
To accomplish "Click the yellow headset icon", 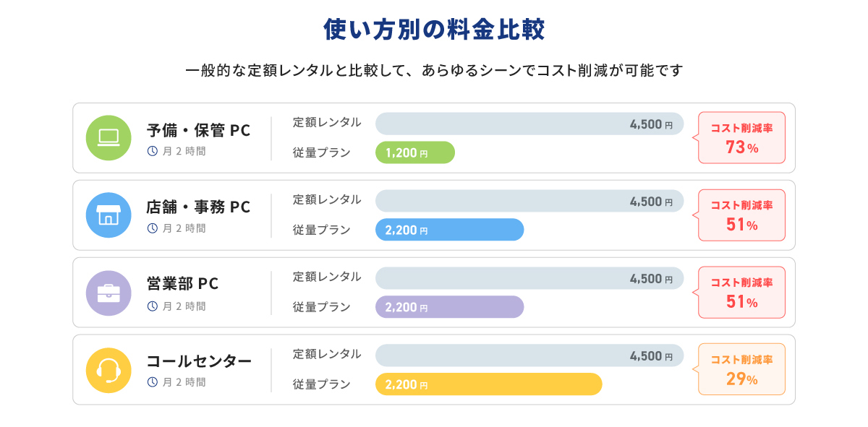I will pyautogui.click(x=109, y=370).
